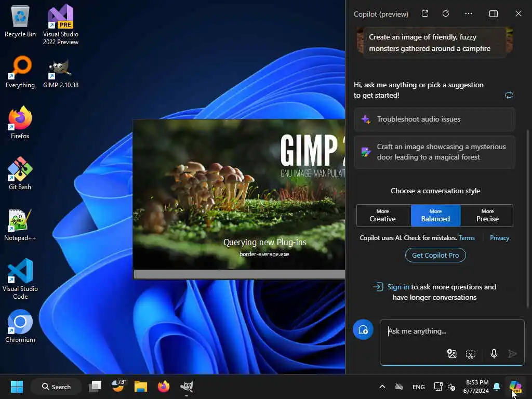Open File Explorer from the taskbar

(140, 387)
